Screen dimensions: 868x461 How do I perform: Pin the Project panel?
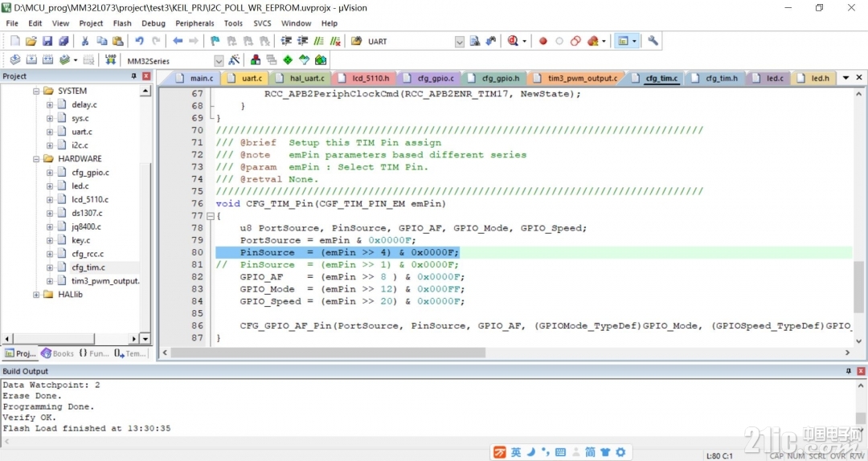(134, 75)
